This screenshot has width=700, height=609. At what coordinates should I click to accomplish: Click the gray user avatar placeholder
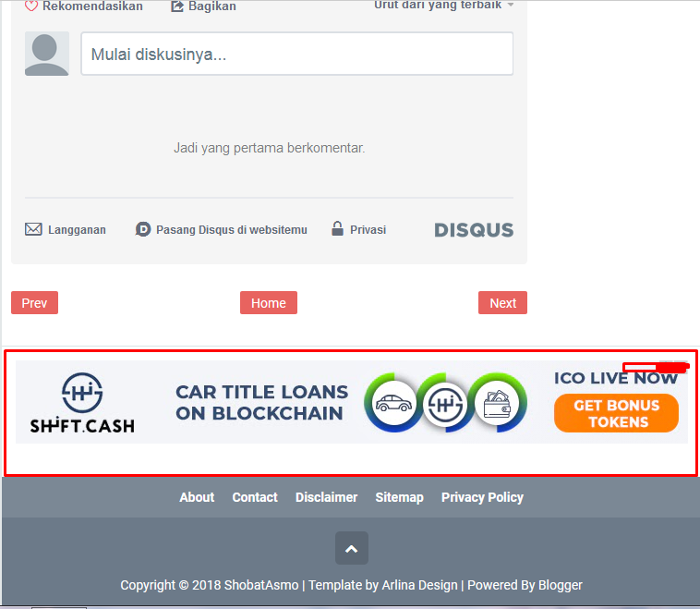(47, 54)
